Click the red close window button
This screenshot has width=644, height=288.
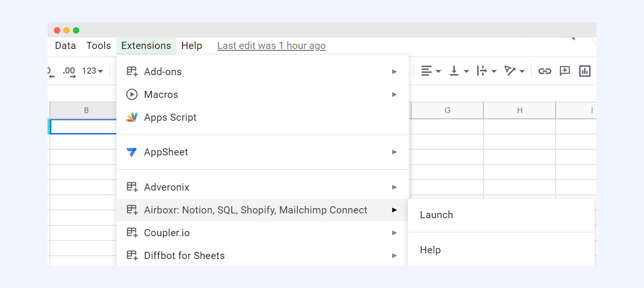(57, 30)
